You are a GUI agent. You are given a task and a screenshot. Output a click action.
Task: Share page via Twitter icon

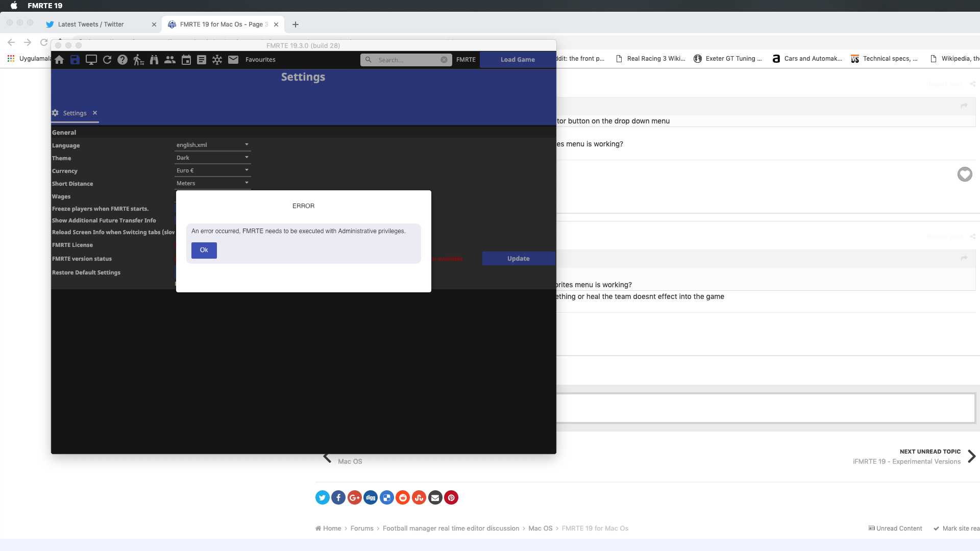(x=323, y=497)
